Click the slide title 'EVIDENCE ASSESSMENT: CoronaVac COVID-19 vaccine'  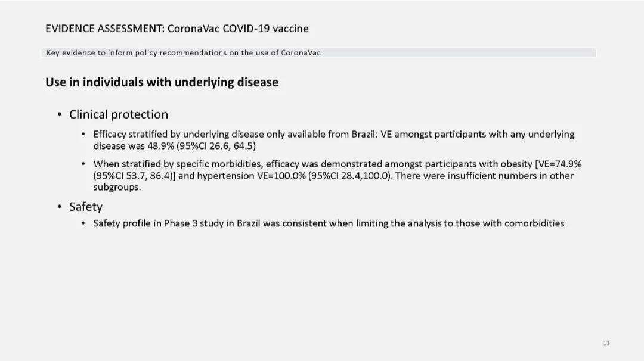click(177, 29)
